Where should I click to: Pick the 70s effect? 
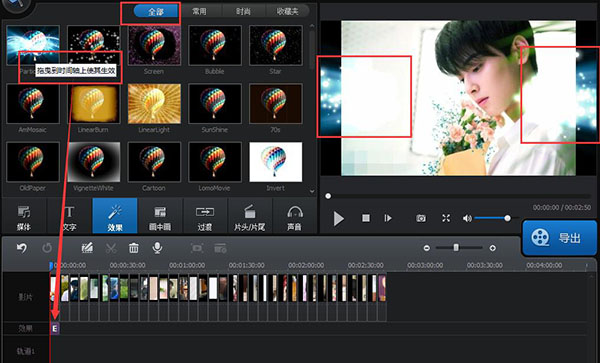pos(276,104)
